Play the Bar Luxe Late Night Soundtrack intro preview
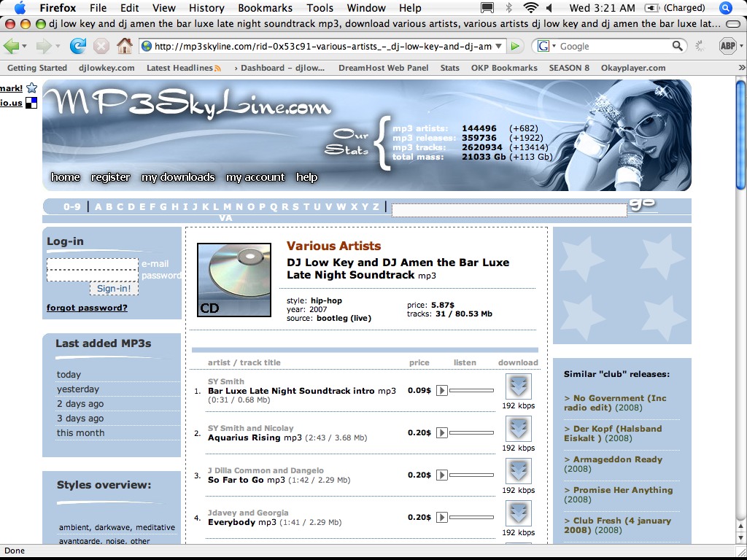Screen dimensions: 747x560 coord(441,391)
